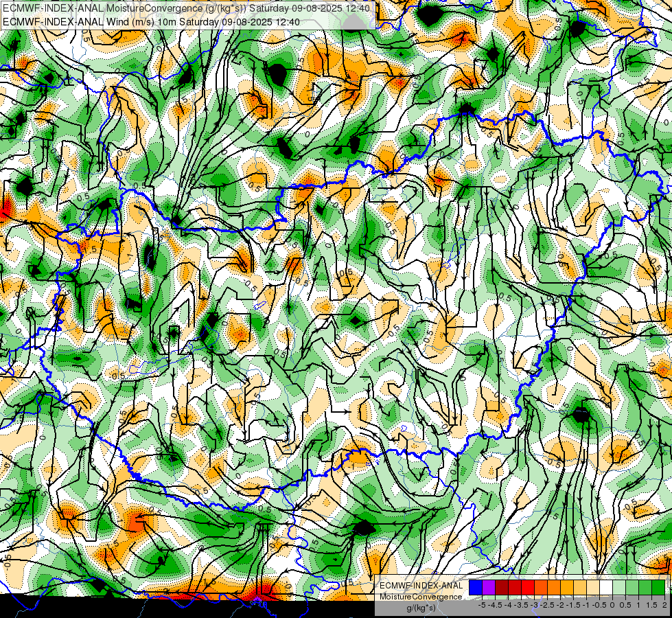Click the MoistureConvergence title line at top
672x618 pixels.
187,8
